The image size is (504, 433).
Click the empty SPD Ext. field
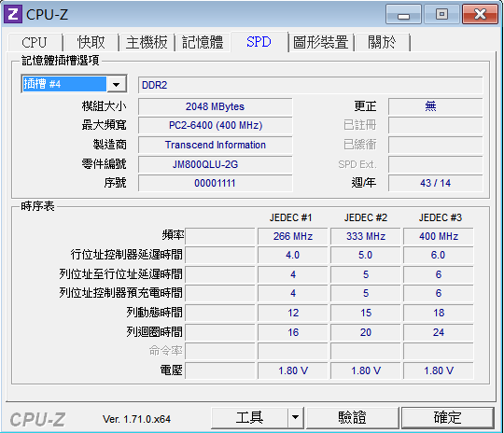pyautogui.click(x=435, y=164)
